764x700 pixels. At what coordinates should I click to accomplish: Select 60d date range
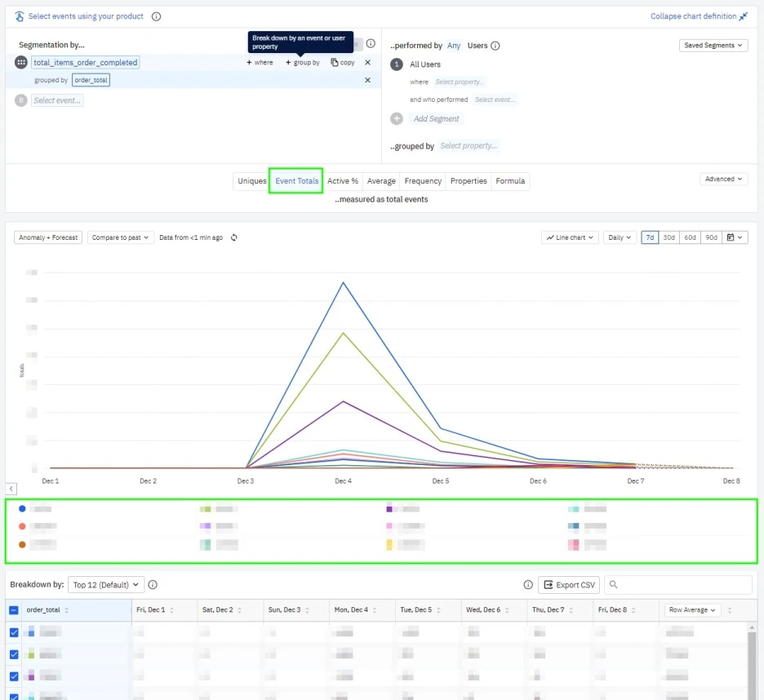(690, 237)
